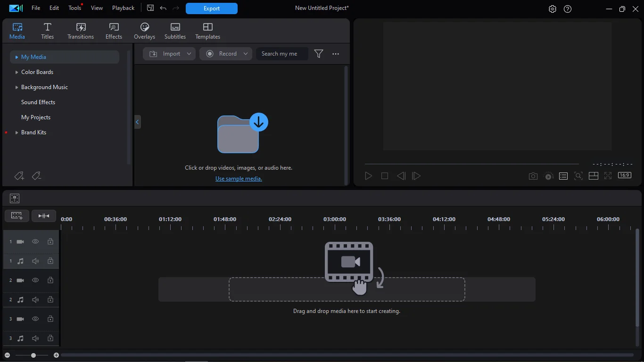This screenshot has height=362, width=644.
Task: Click the Use sample media link
Action: [239, 179]
